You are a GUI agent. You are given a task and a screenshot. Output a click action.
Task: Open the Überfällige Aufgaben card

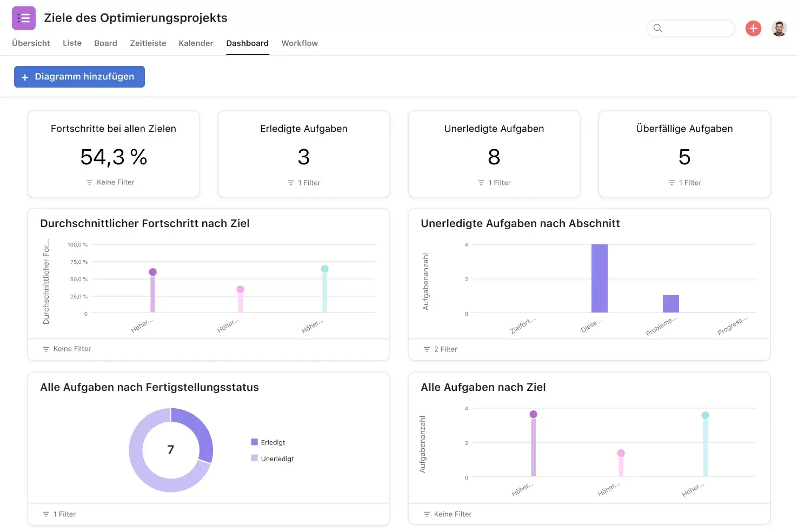684,155
